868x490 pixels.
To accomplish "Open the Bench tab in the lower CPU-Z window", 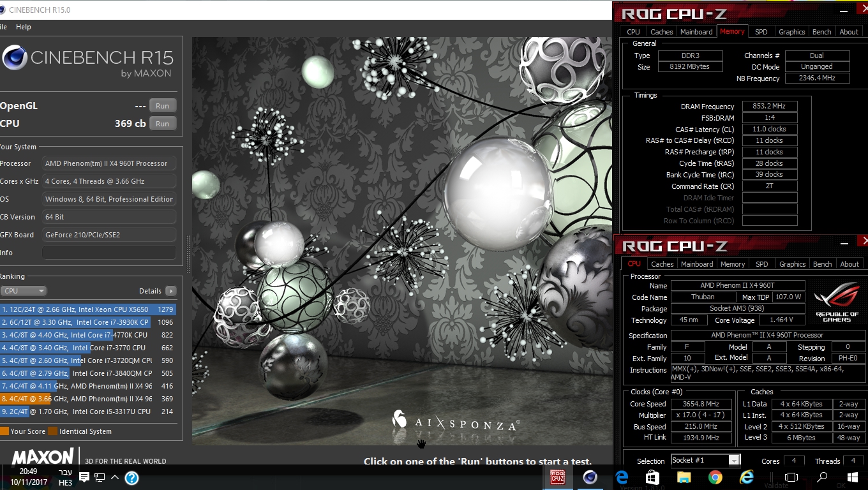I will [823, 264].
